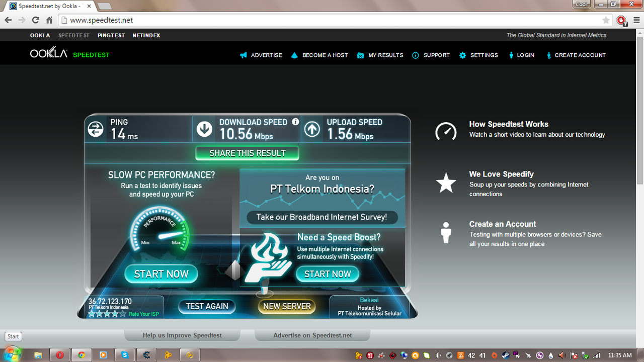Click the Speedify flame-in-hand icon
This screenshot has height=362, width=644.
[267, 256]
